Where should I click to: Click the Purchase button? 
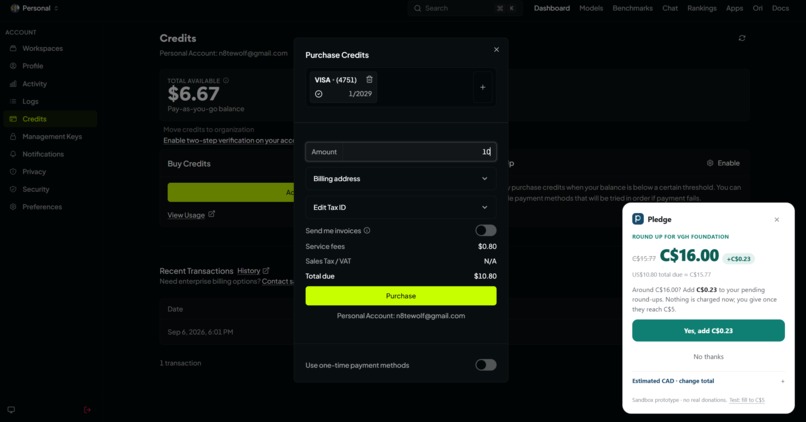[x=401, y=296]
